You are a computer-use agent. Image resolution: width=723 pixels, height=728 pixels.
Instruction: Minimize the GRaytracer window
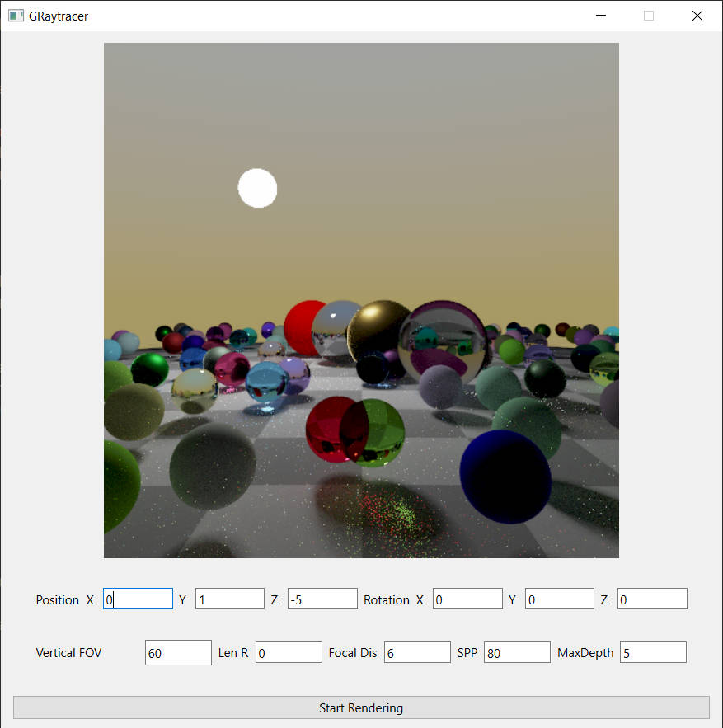602,16
